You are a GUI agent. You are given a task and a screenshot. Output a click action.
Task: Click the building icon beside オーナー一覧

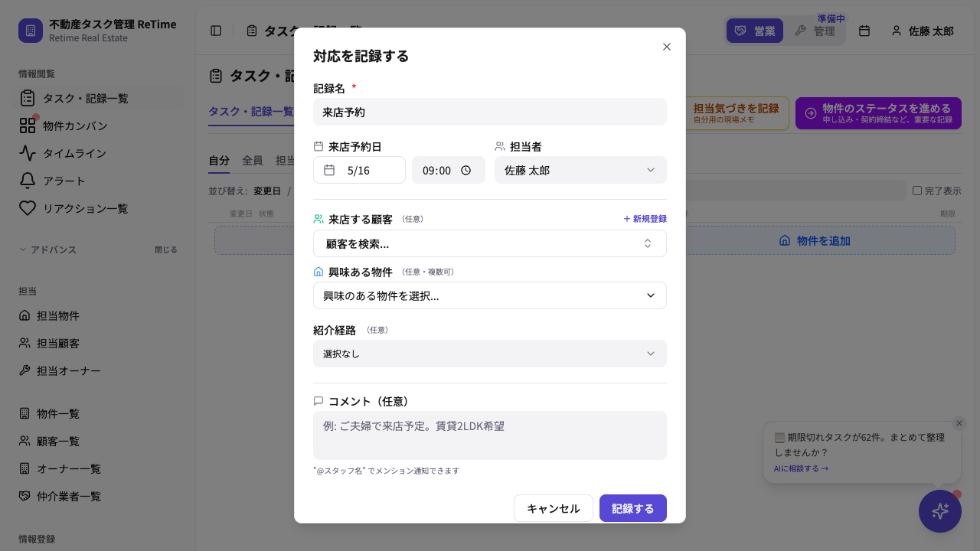click(x=24, y=468)
